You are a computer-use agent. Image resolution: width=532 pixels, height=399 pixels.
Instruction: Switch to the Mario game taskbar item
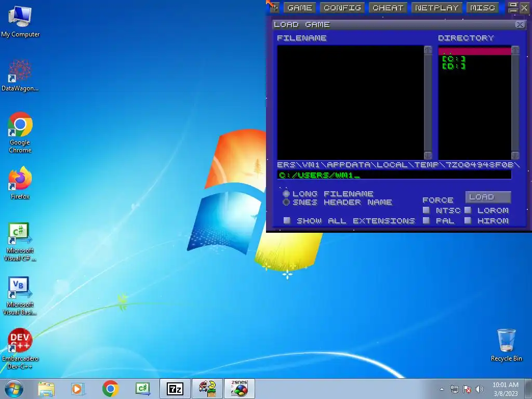(x=207, y=389)
